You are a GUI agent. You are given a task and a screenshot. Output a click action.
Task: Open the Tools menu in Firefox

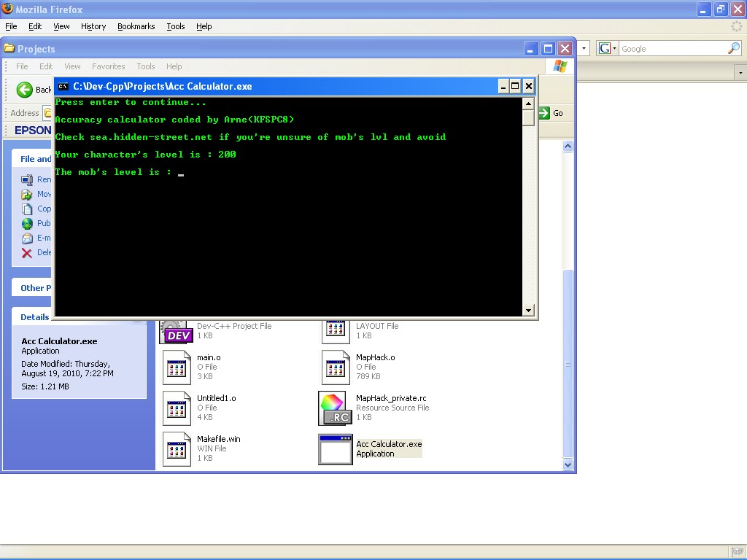[175, 26]
